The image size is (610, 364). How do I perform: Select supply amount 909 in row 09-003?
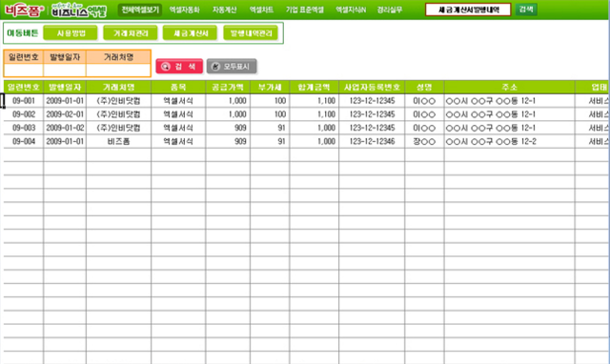[228, 128]
